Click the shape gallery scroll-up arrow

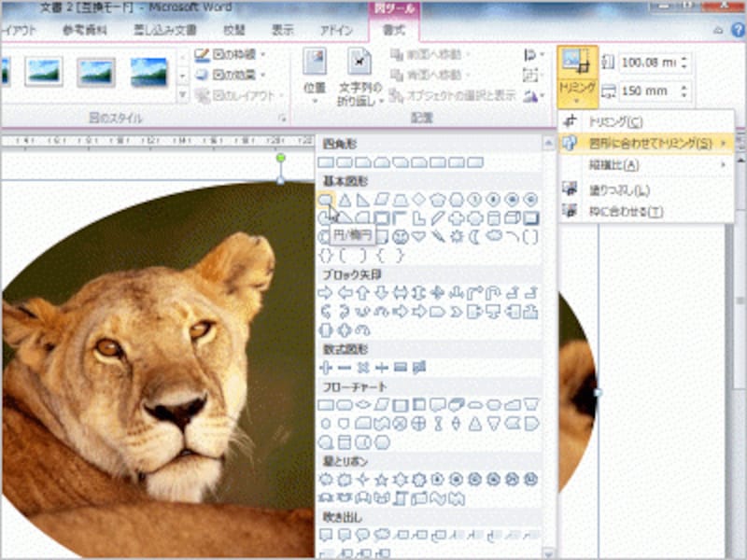coord(548,143)
